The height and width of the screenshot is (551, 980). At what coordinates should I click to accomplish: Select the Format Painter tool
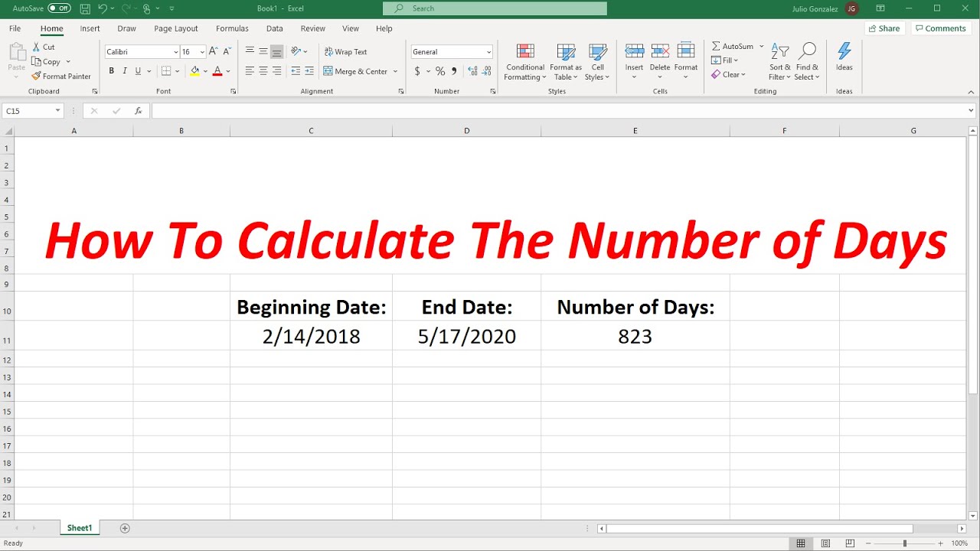pyautogui.click(x=61, y=77)
